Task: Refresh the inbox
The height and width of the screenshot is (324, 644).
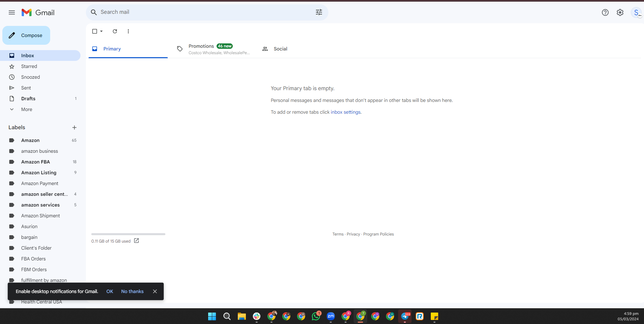Action: click(115, 31)
